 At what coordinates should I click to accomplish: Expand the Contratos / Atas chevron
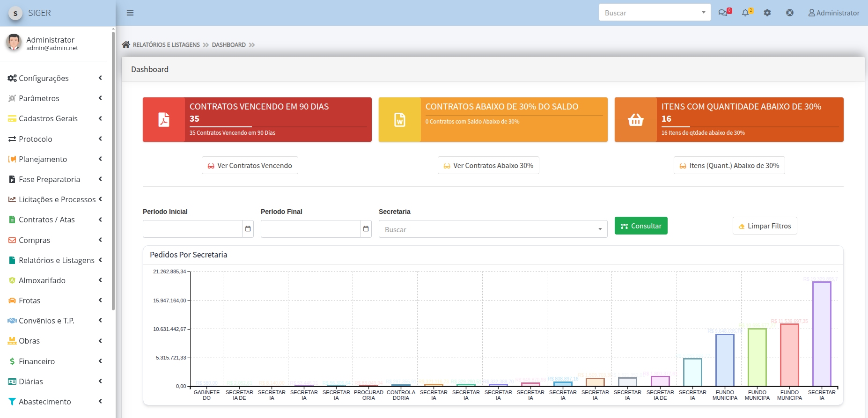point(100,220)
